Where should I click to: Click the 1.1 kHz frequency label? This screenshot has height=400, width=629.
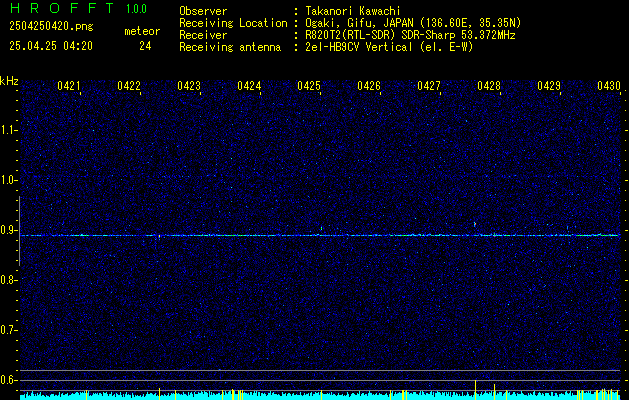[9, 130]
